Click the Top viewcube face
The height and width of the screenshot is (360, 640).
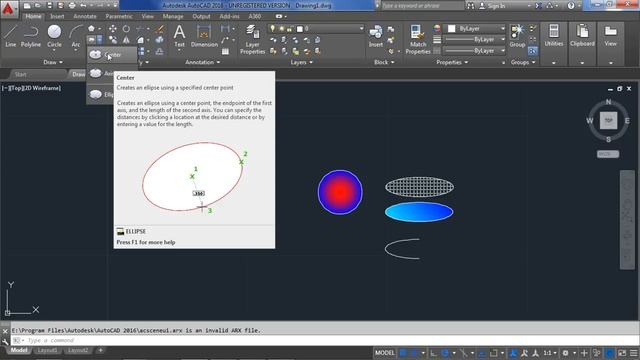click(608, 120)
